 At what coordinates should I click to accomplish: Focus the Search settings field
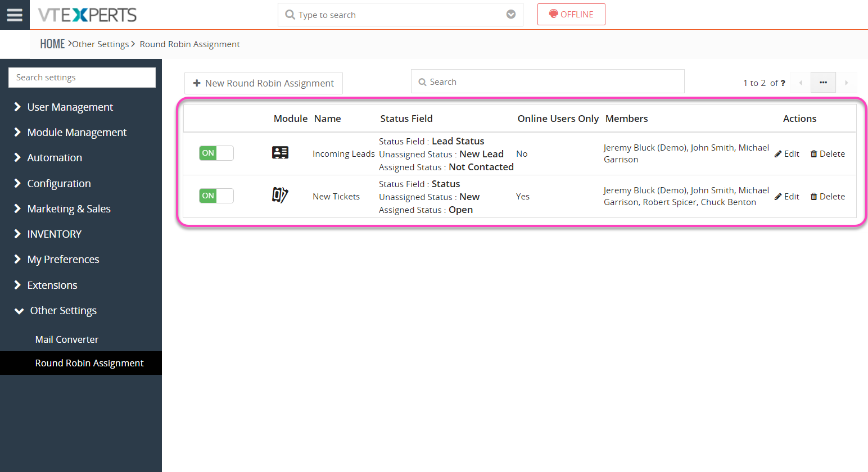[x=82, y=78]
